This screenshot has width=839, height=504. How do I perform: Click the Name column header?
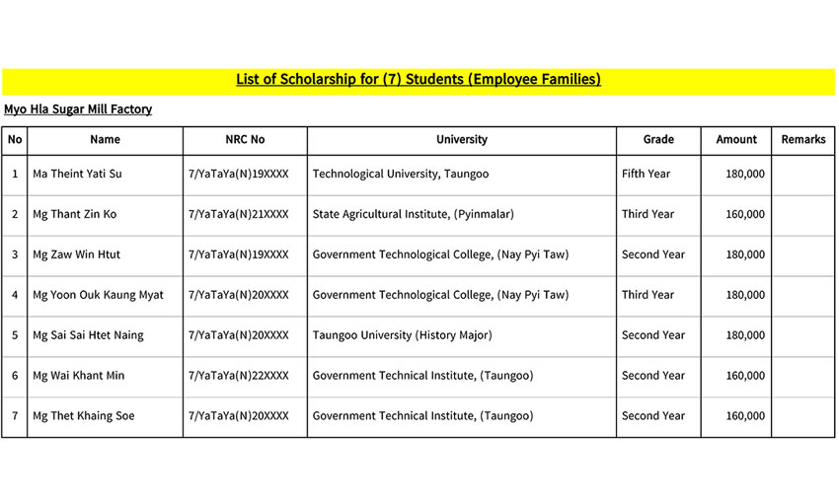[105, 140]
